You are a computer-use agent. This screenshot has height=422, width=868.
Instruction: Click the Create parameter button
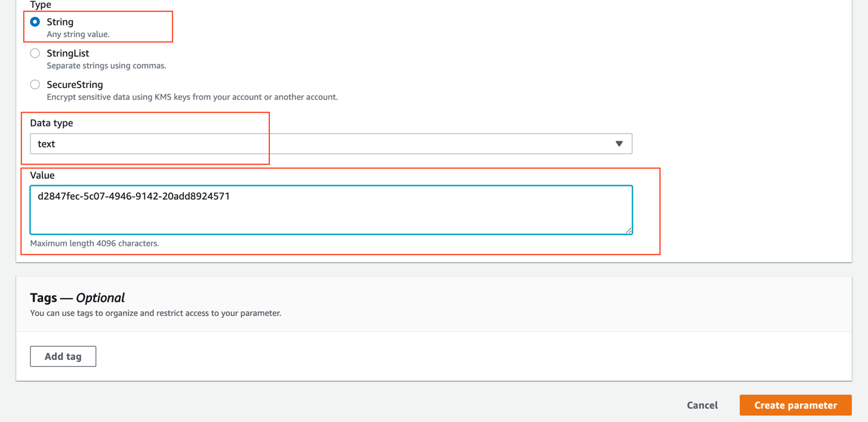tap(795, 405)
